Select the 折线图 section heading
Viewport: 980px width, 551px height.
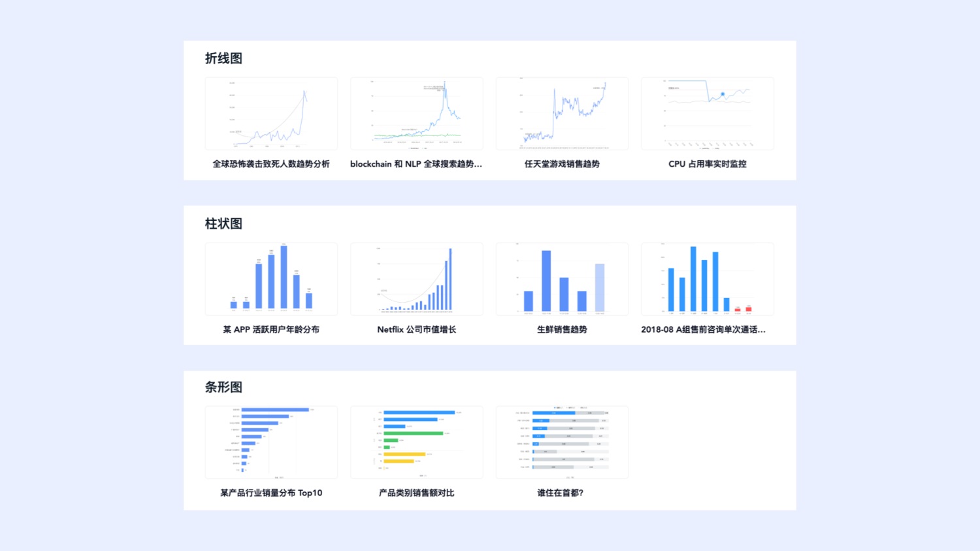pos(223,58)
